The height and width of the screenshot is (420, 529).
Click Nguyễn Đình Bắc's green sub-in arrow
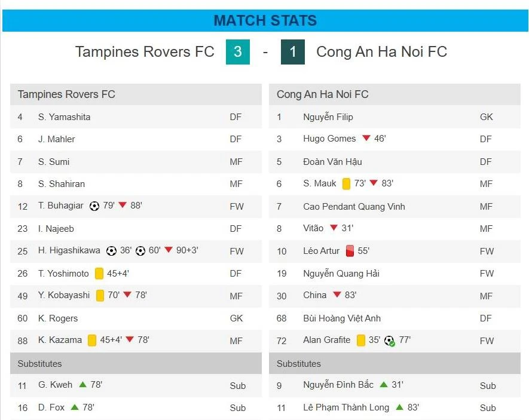(384, 385)
